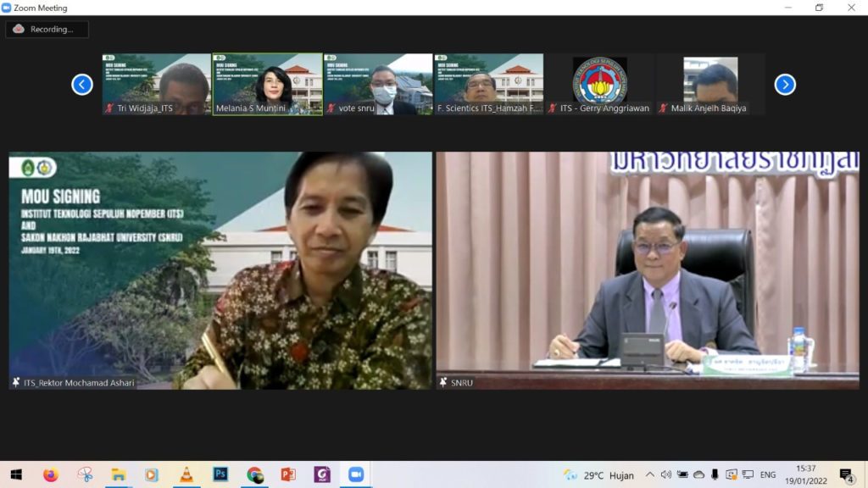Click the right arrow to see more participants
The image size is (868, 488).
coord(785,84)
